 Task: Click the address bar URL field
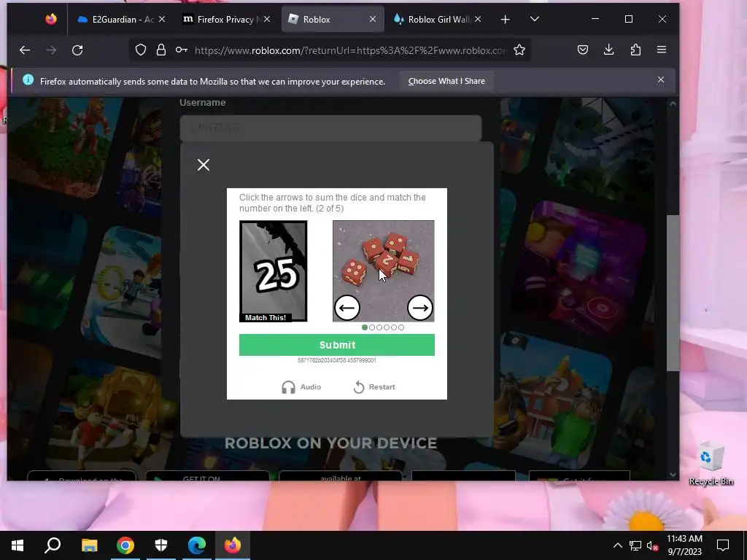(350, 50)
